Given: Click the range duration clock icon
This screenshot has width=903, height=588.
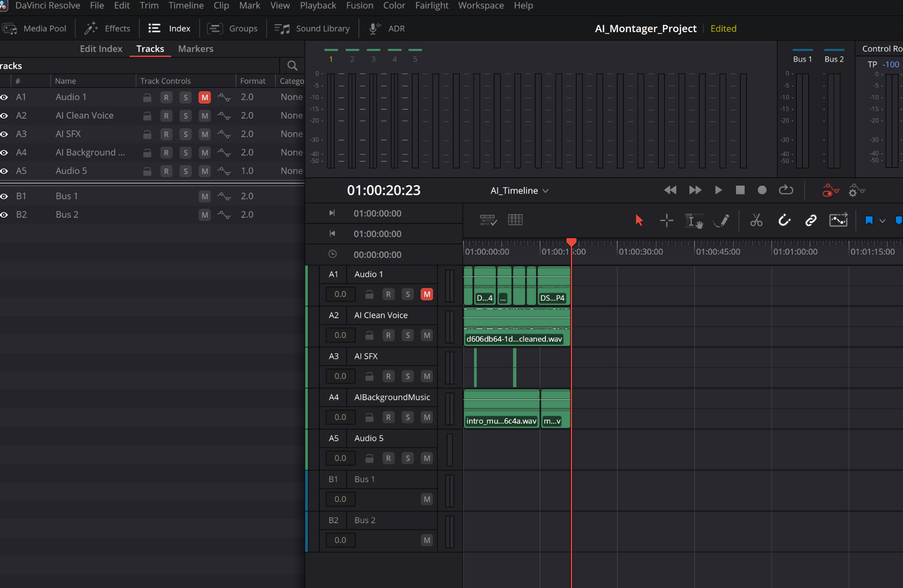Looking at the screenshot, I should click(332, 254).
